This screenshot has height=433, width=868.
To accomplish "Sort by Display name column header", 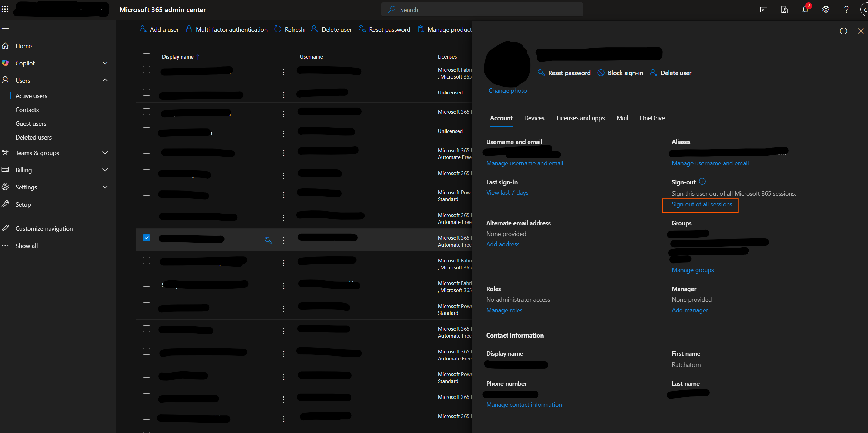I will click(181, 57).
